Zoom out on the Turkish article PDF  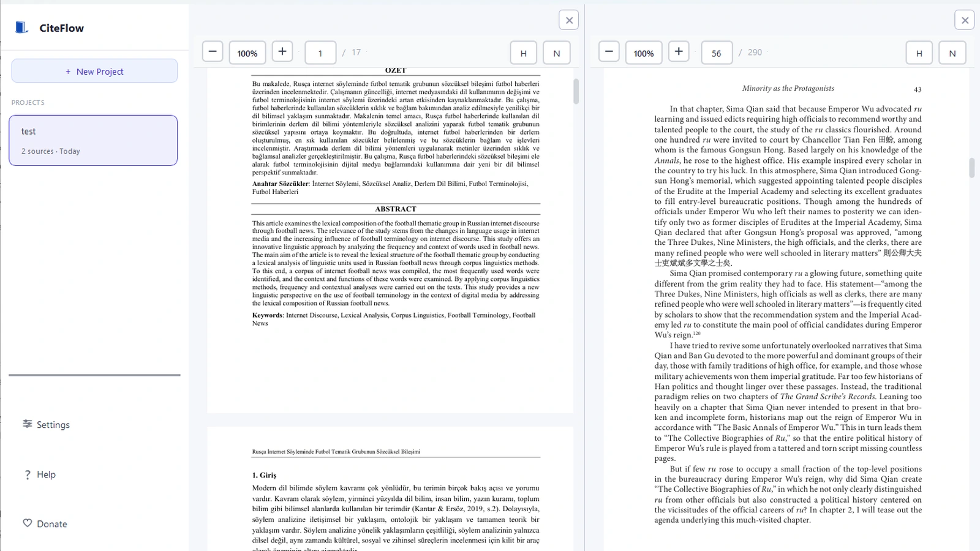[x=212, y=51]
